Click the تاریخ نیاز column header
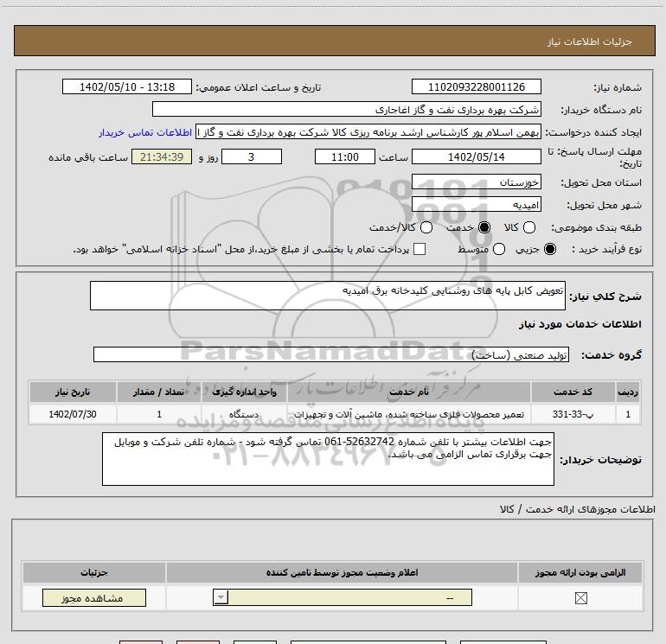Screen dimensions: 666x644 73,392
